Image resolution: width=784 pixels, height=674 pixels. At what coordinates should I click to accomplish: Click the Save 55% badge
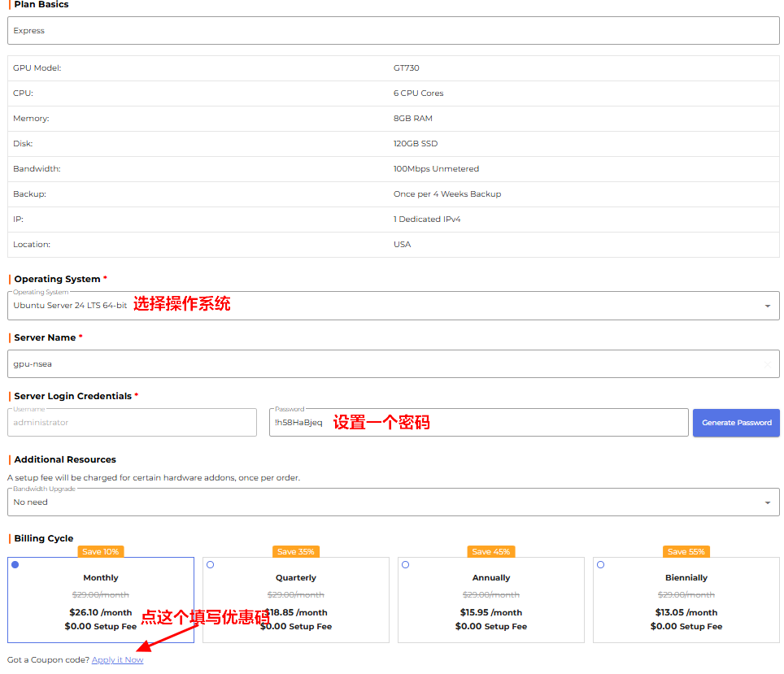pos(686,551)
